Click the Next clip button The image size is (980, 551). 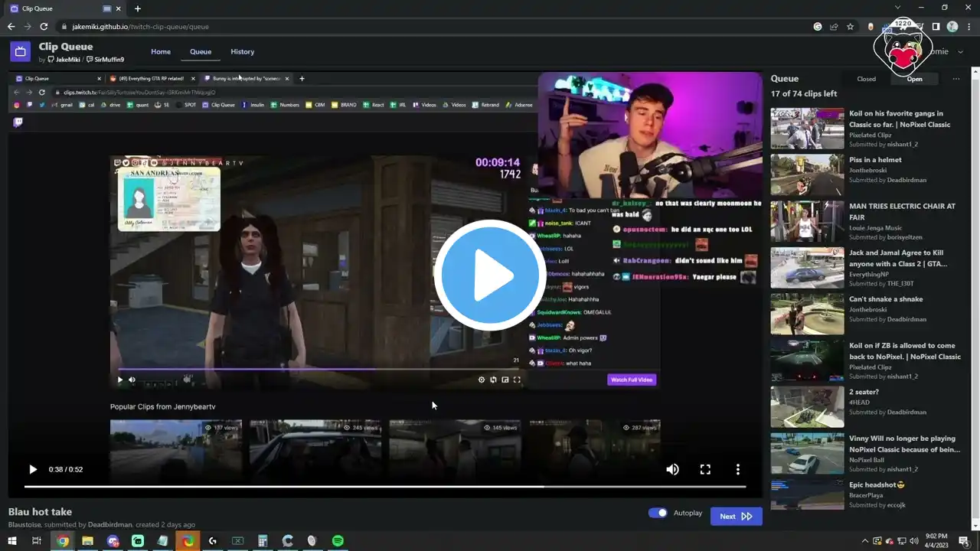click(736, 517)
